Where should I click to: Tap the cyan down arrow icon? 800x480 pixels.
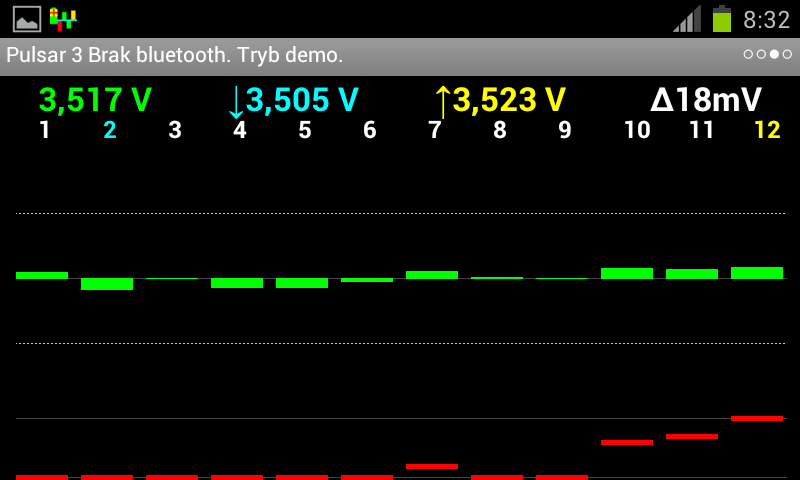[x=236, y=103]
